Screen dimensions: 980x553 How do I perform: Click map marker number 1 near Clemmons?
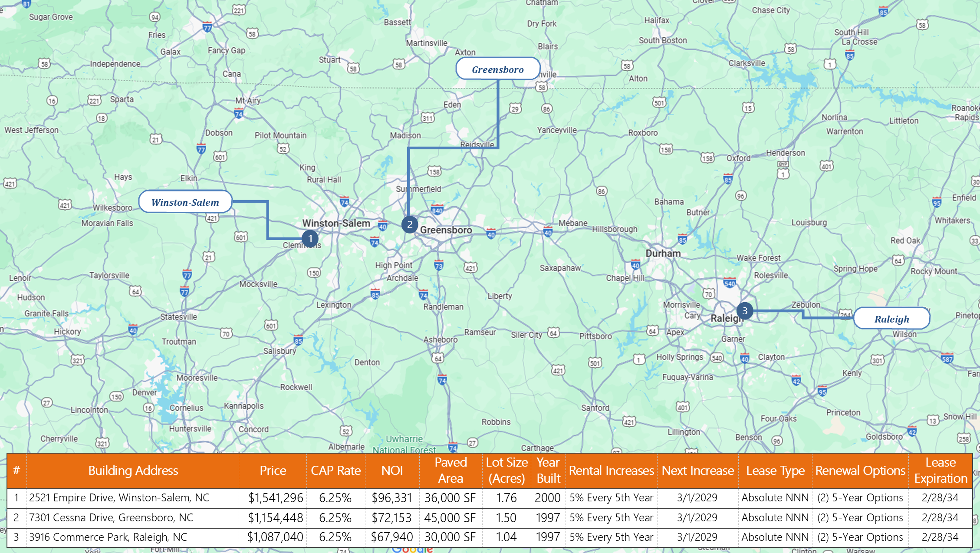point(310,238)
